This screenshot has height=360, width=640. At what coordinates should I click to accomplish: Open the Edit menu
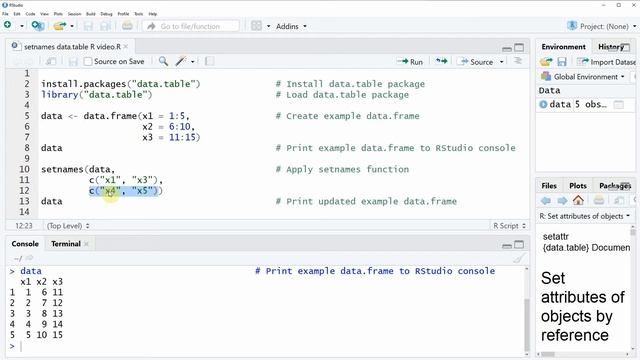point(17,14)
